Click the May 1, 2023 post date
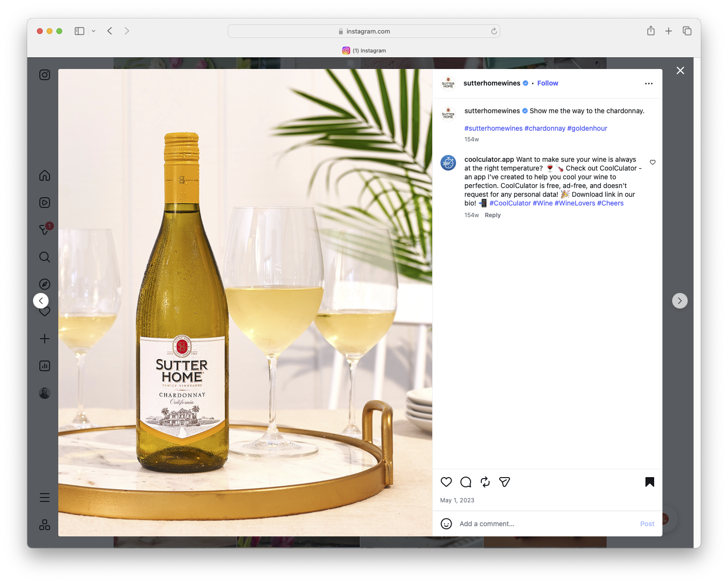Viewport: 728px width, 584px height. point(457,500)
